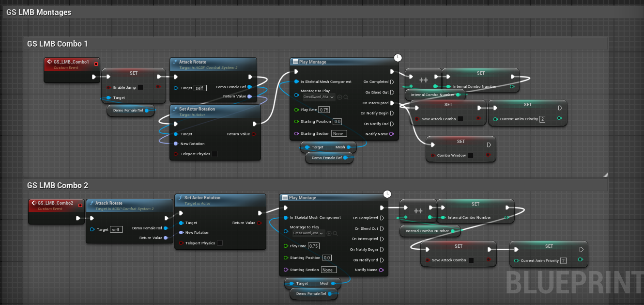Click the Notify Name output pin in Combo 1
Screen dimensions: 644x305
(391, 134)
